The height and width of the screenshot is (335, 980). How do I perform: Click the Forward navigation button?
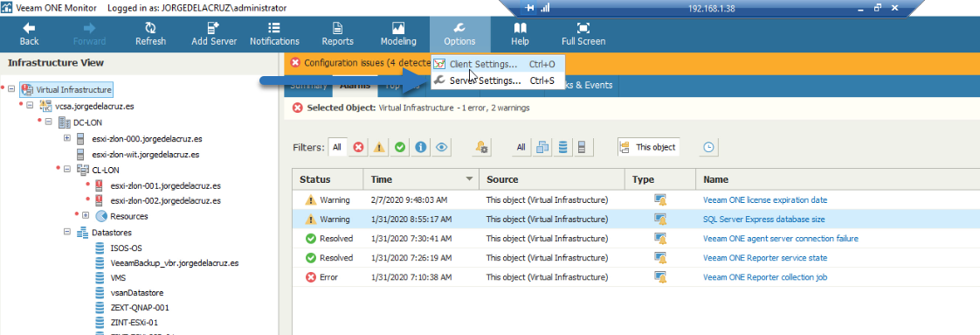(89, 34)
